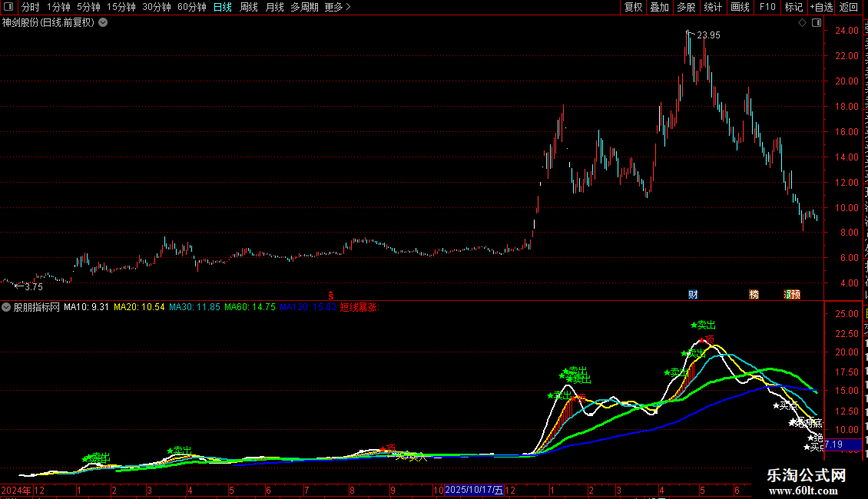Screen dimensions: 868x499
Task: Click the 返回 back button
Action: click(x=849, y=7)
